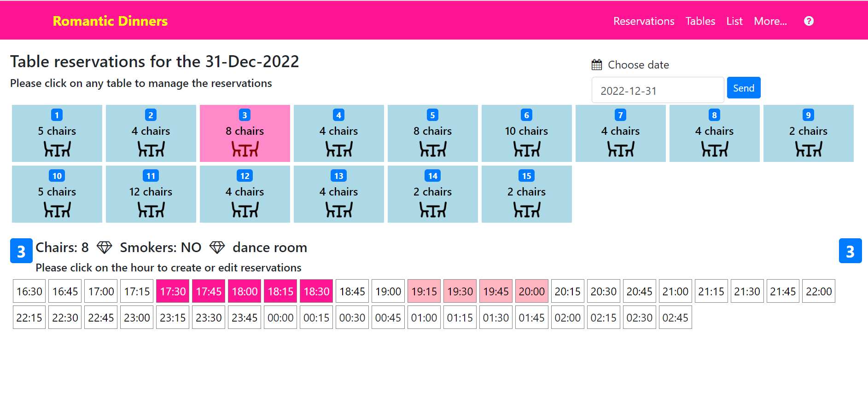Screen dimensions: 868x397
Task: Click the diamond icon before dance room
Action: [217, 247]
